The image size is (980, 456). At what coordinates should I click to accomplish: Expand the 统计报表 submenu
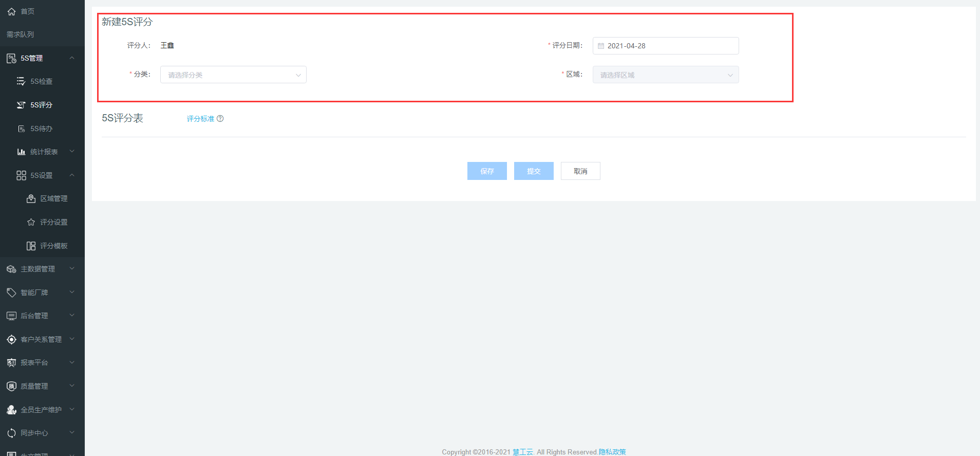point(72,152)
